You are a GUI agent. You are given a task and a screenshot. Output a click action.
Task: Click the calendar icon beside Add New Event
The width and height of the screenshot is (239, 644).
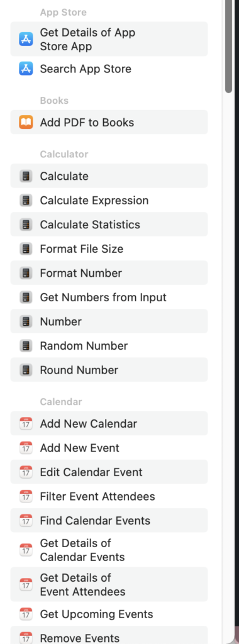coord(26,448)
